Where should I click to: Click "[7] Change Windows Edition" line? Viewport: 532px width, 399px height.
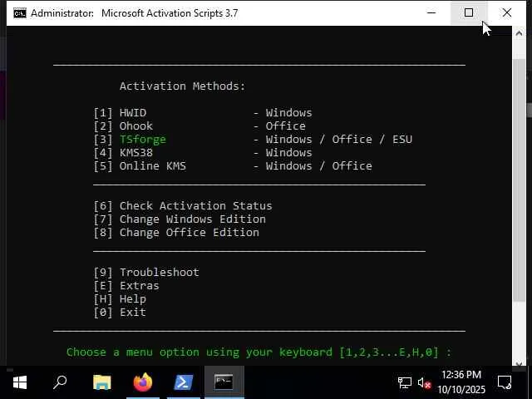click(180, 219)
